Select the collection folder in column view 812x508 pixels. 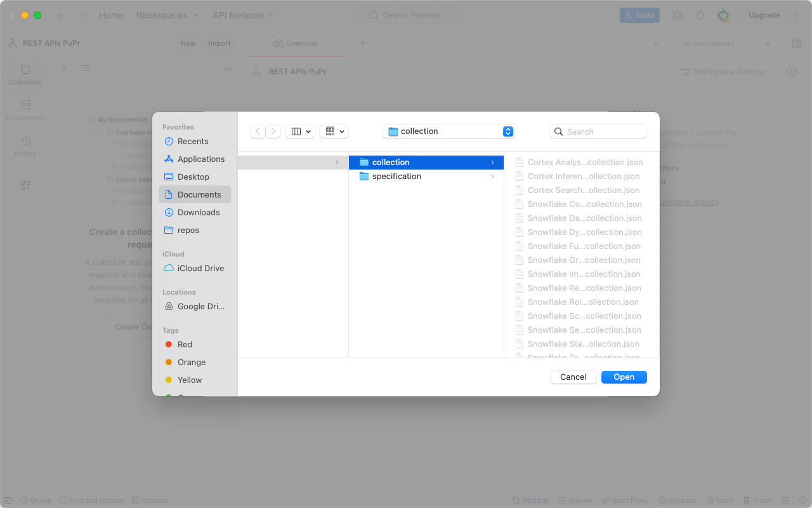pos(391,163)
